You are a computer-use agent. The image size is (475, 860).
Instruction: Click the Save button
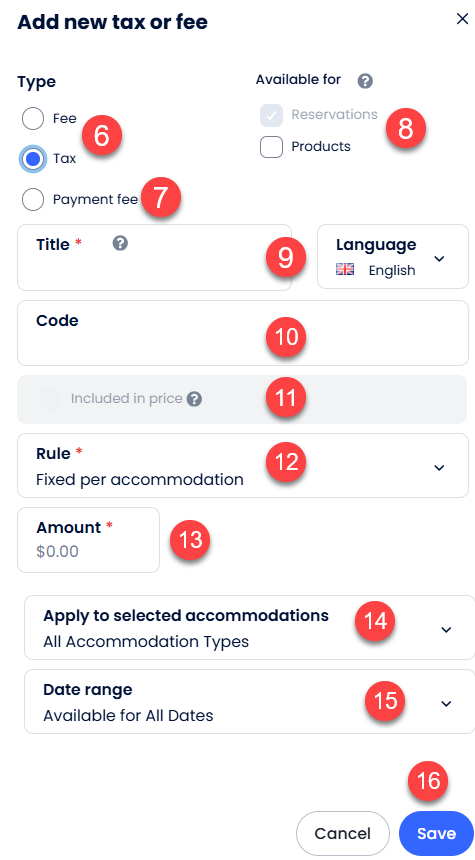coord(436,834)
